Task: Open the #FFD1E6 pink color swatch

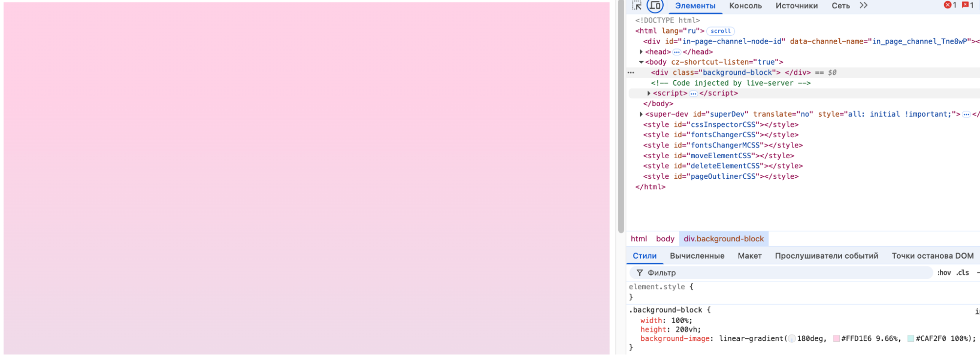Action: 836,339
